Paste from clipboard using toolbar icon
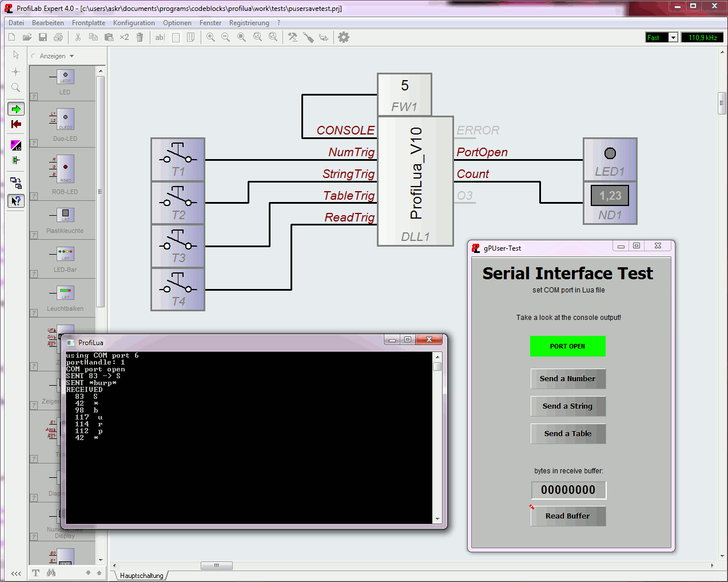The width and height of the screenshot is (728, 582). (109, 37)
